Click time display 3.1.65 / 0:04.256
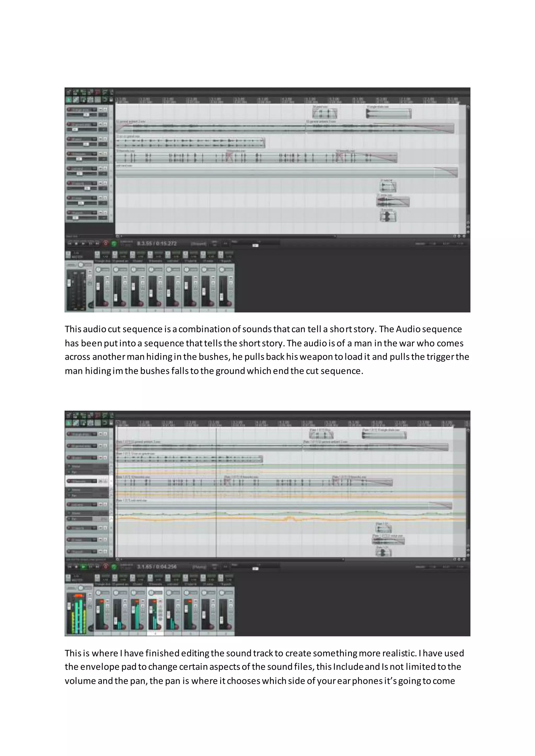Screen dimensions: 535x756 [x=157, y=567]
